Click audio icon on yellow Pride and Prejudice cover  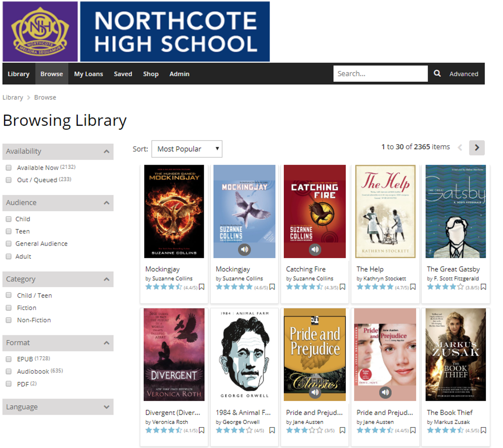[315, 393]
